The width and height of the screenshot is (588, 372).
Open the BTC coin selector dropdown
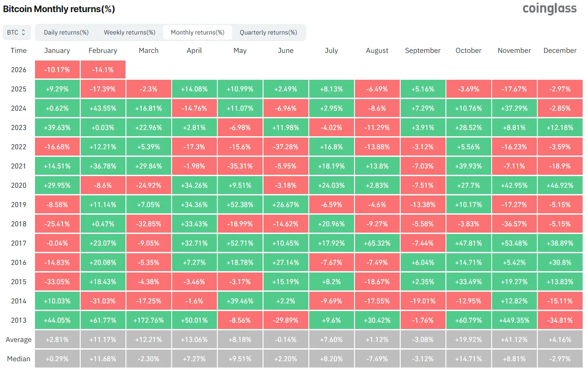click(x=17, y=32)
